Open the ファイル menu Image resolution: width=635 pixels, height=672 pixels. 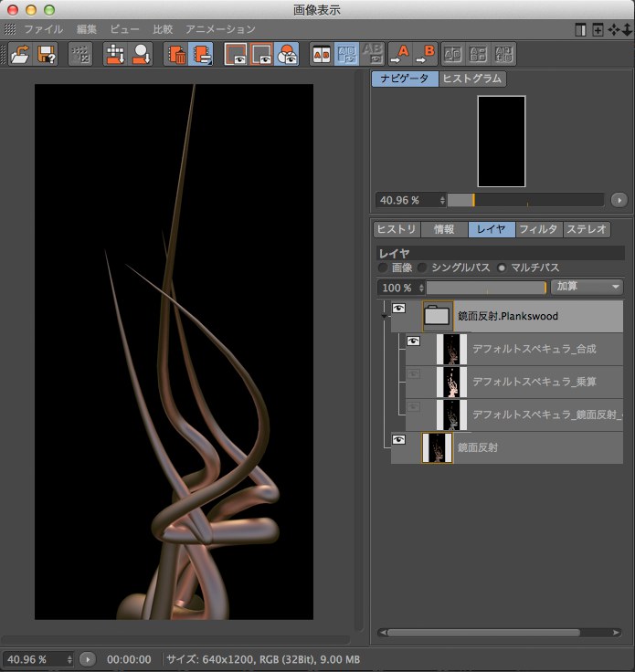tap(43, 29)
